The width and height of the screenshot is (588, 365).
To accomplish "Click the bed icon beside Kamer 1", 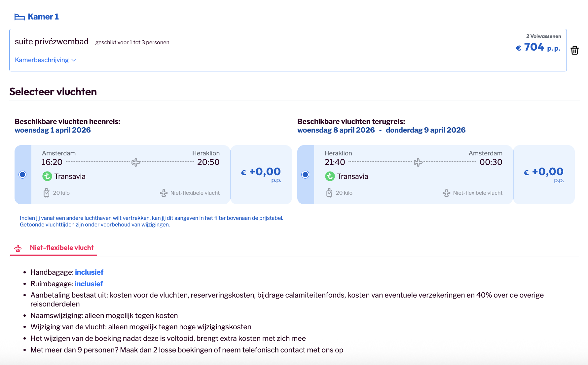I will pos(19,17).
